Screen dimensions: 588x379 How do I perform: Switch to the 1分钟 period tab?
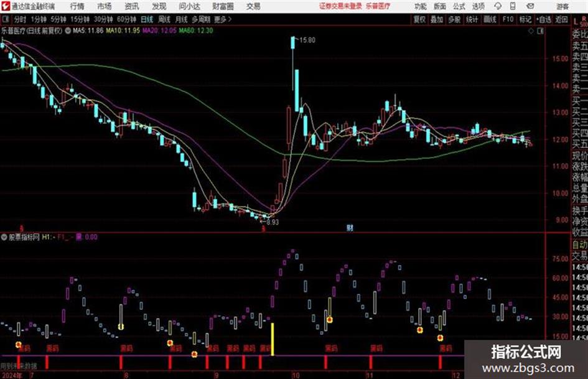(x=38, y=19)
